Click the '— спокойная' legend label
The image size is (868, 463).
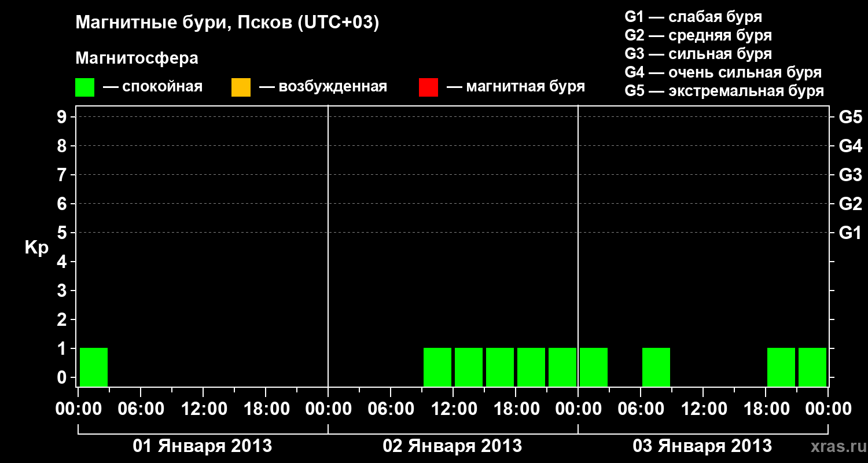[153, 87]
